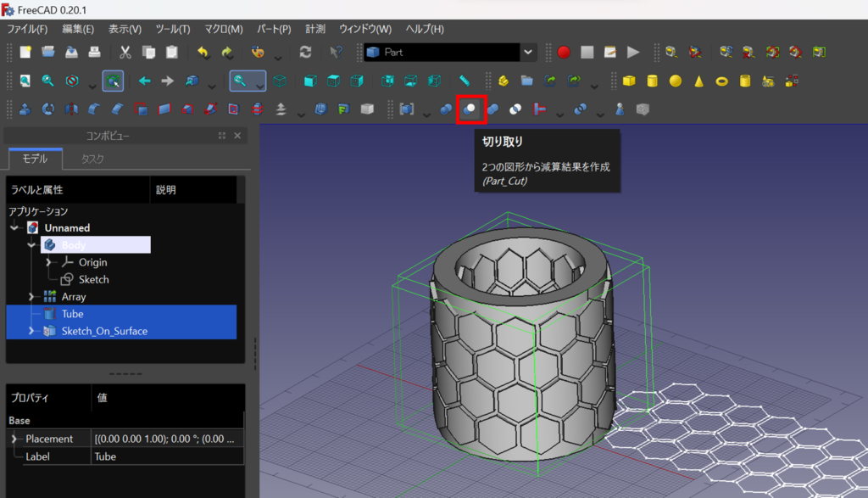Close the コンボビュー panel
This screenshot has width=868, height=498.
pos(237,135)
